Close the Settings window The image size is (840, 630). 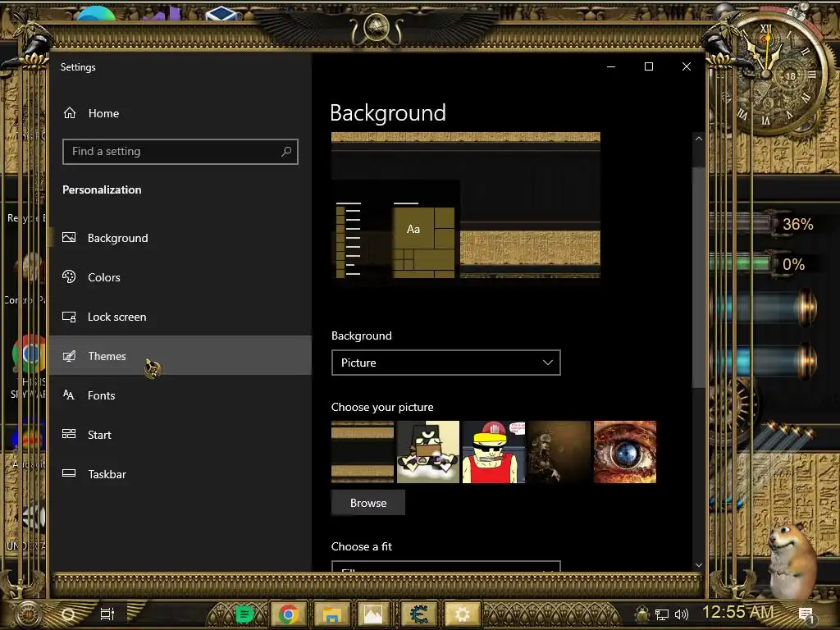[x=687, y=66]
